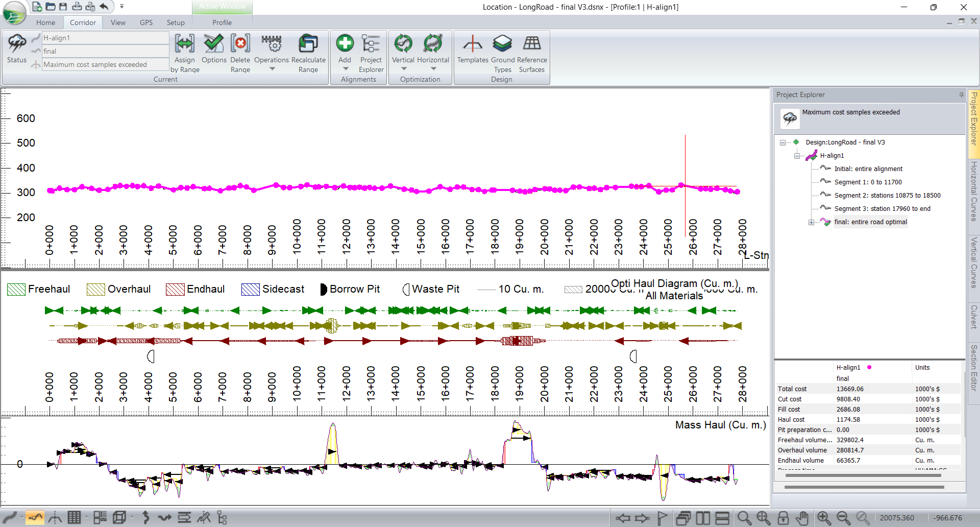This screenshot has height=527, width=980.
Task: Click the zoom in magnifier with plus
Action: click(x=823, y=518)
